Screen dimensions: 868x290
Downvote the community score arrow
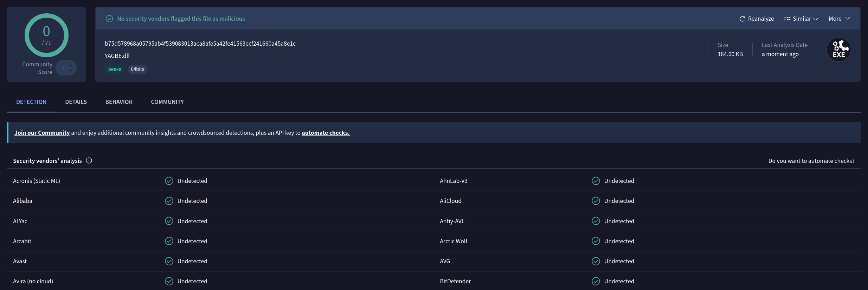point(71,71)
